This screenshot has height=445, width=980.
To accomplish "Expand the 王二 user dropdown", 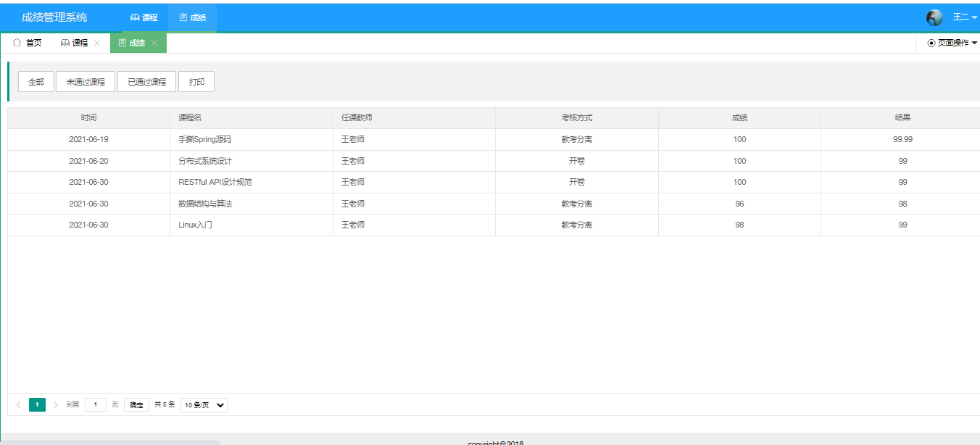I will 964,17.
